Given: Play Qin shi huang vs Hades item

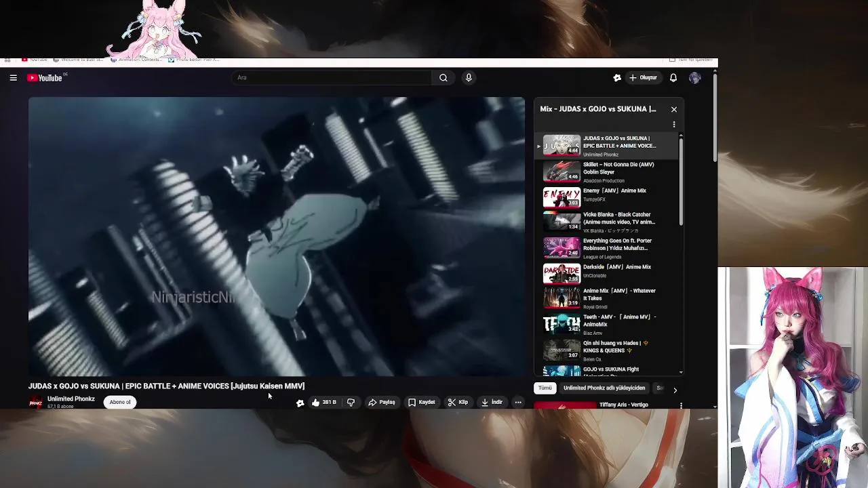Looking at the screenshot, I should point(607,350).
